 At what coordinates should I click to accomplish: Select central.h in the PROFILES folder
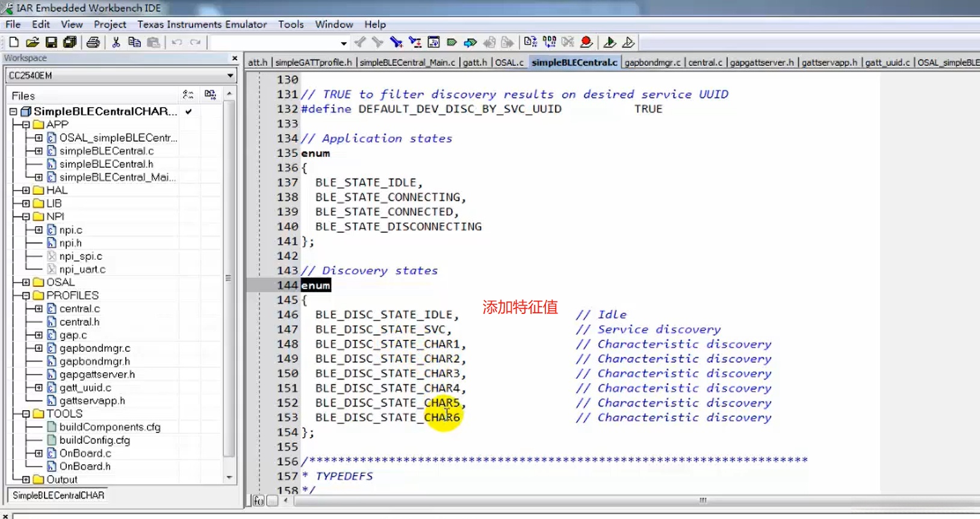pyautogui.click(x=79, y=322)
